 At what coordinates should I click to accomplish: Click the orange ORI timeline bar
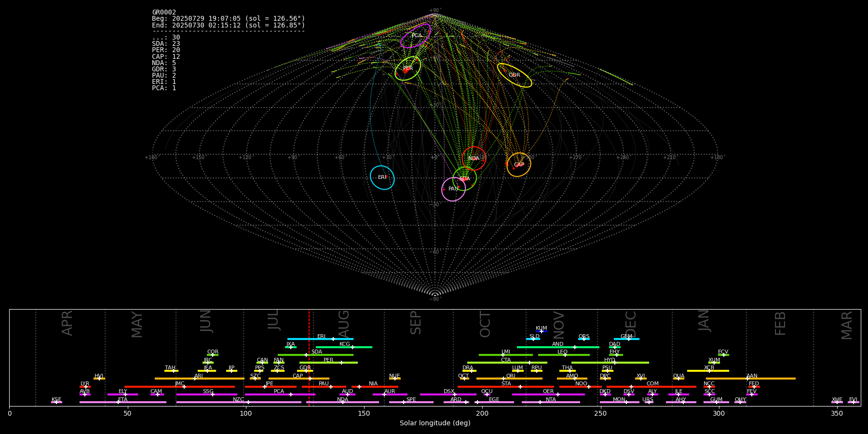(x=509, y=379)
